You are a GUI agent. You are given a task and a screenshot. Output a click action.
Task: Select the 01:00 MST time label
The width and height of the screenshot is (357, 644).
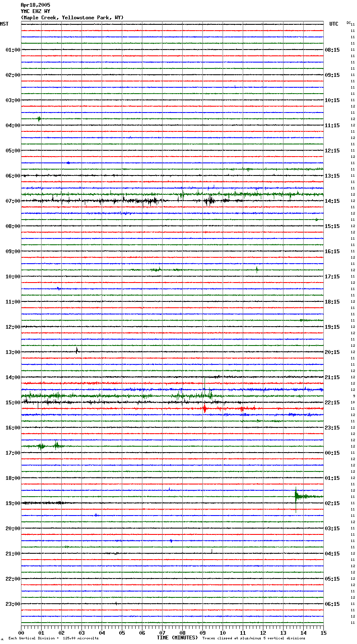(13, 50)
